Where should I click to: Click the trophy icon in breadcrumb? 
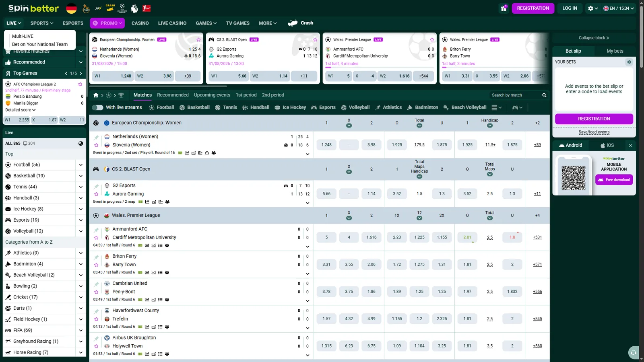pyautogui.click(x=121, y=95)
